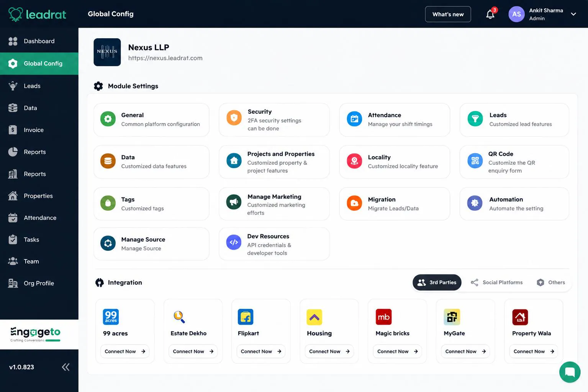The height and width of the screenshot is (392, 588).
Task: Click the Manage Source icon
Action: tap(108, 243)
